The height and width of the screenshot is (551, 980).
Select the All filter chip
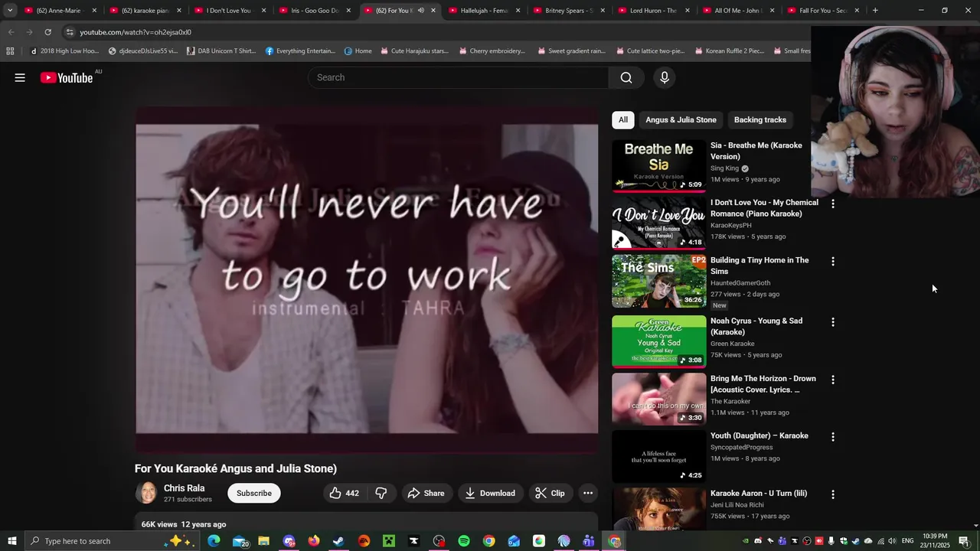[623, 119]
